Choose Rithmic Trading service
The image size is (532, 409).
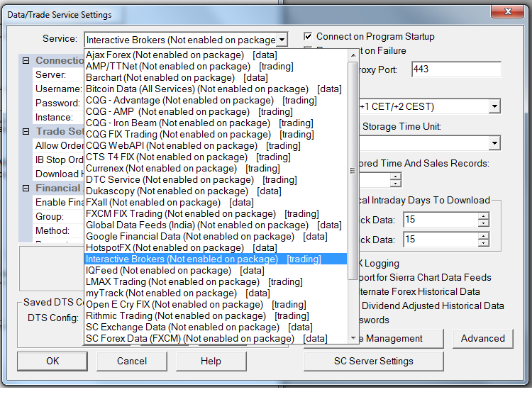pyautogui.click(x=216, y=316)
